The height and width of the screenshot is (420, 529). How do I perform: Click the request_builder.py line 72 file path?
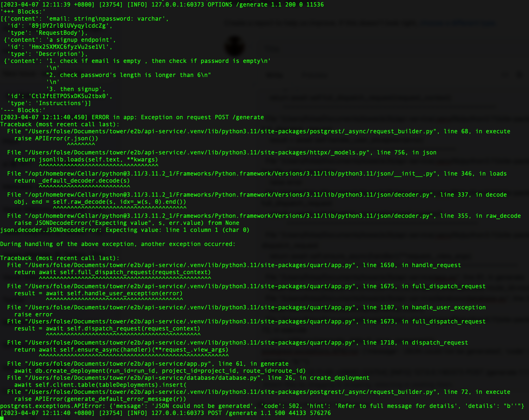[x=230, y=392]
